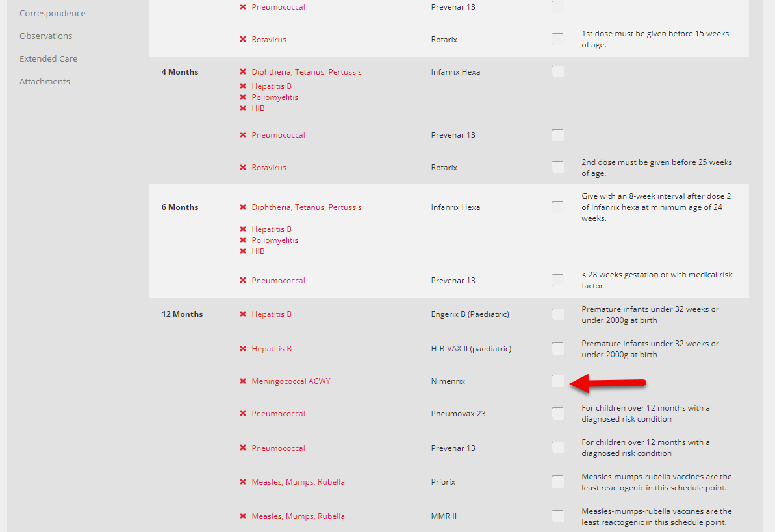Tick the 4 Months Rotarix checkbox
This screenshot has width=775, height=532.
click(557, 168)
